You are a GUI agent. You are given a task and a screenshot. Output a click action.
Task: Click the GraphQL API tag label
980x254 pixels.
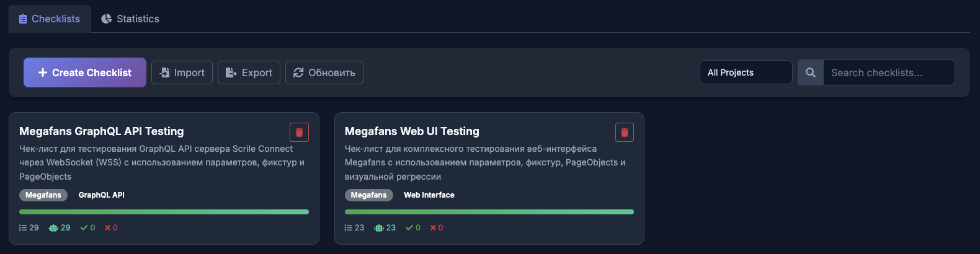coord(102,195)
